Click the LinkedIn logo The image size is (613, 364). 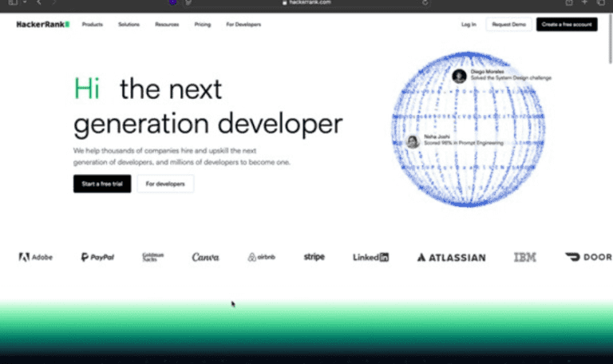tap(370, 257)
